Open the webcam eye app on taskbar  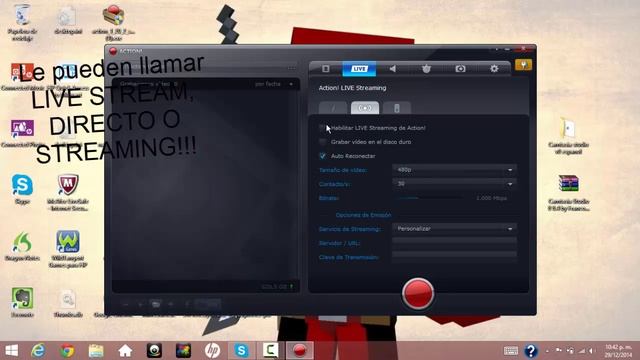pos(154,351)
